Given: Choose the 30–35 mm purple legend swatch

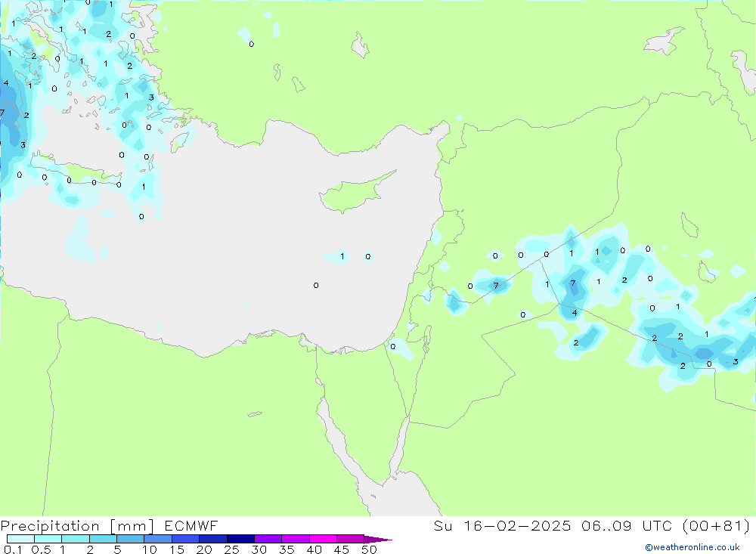Looking at the screenshot, I should point(268,539).
